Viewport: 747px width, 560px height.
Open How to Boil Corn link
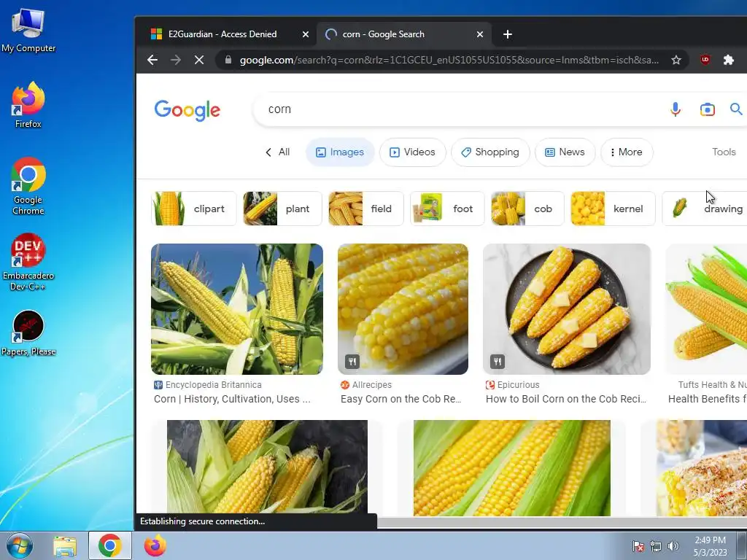[x=566, y=399]
